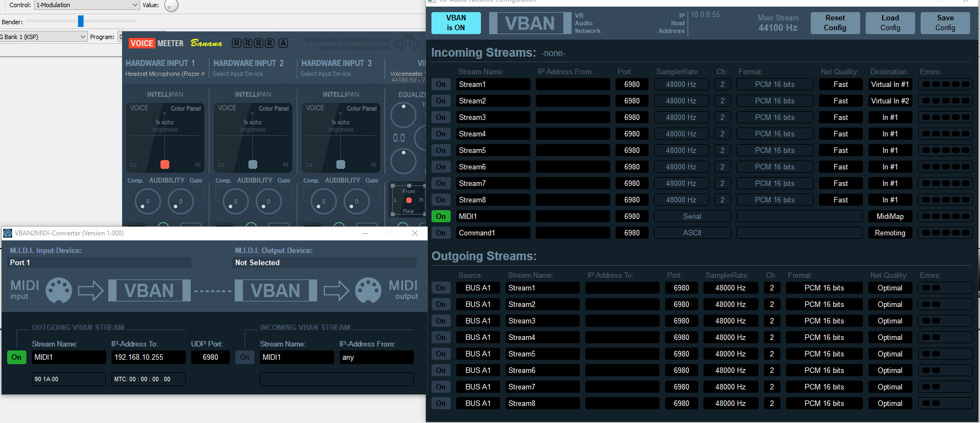Enable outgoing Stream1 On button
The image size is (980, 423).
coord(441,288)
